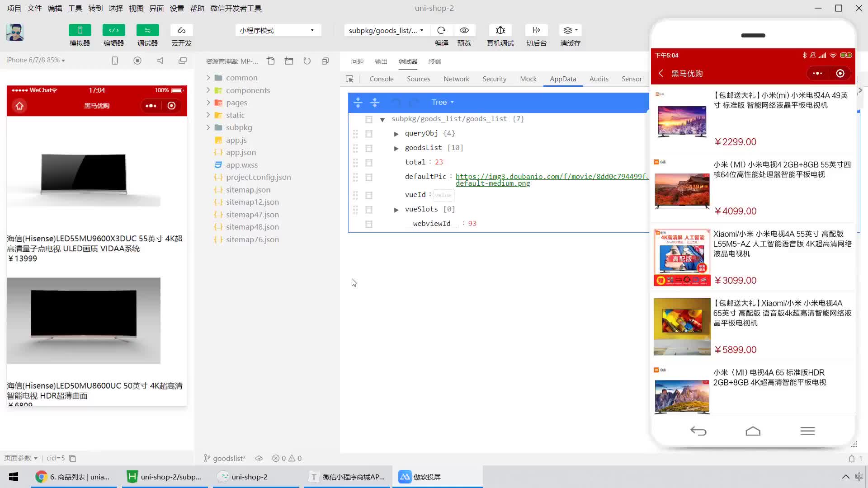868x488 pixels.
Task: Tap Android back button in phone mirror
Action: click(698, 431)
